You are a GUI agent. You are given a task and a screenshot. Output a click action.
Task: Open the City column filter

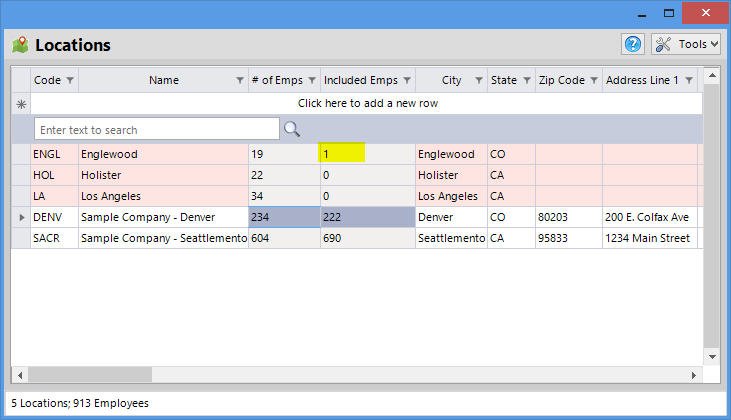pos(479,80)
